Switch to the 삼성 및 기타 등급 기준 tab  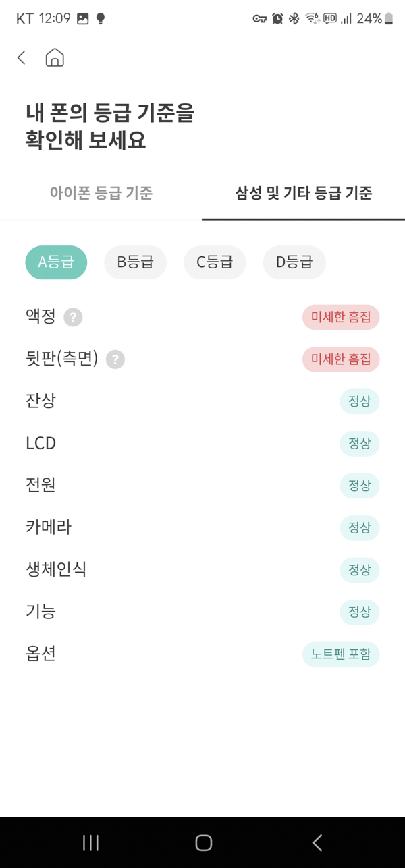pyautogui.click(x=302, y=192)
